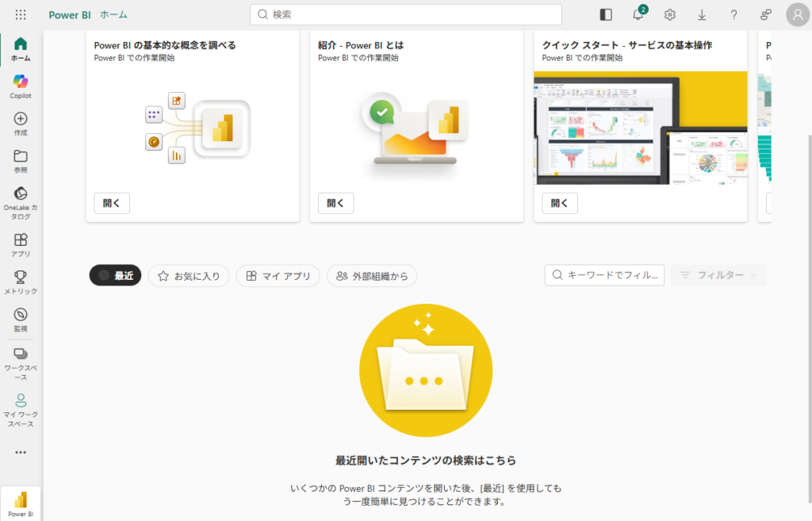The width and height of the screenshot is (812, 521).
Task: Switch to the My Apps (マイ アプリ) tab
Action: (x=278, y=275)
